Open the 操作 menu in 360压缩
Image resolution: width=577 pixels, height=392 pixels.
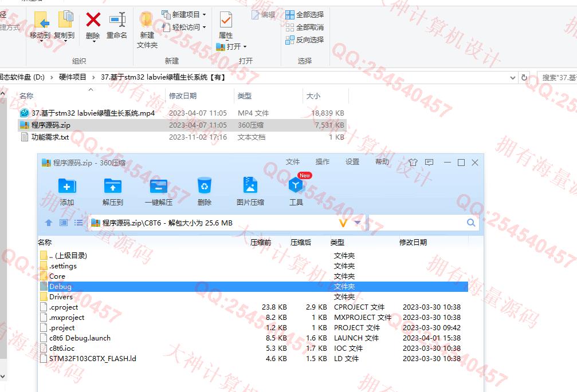[x=323, y=162]
